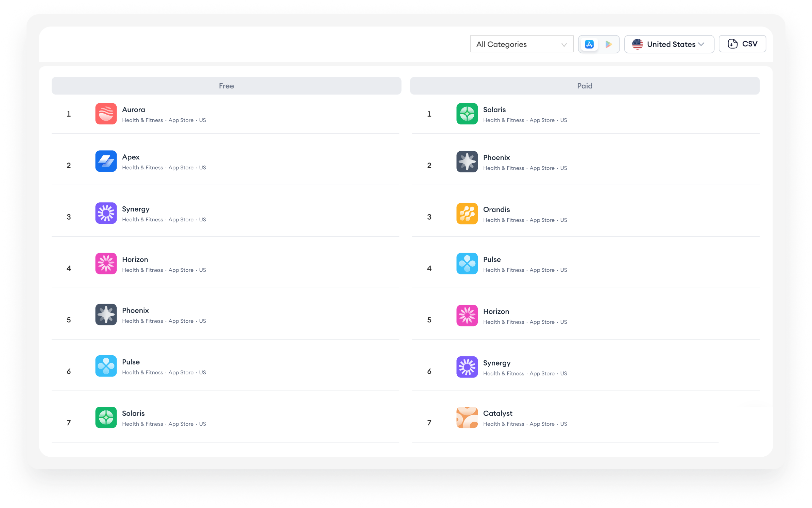Click the Phoenix icon in the Paid list
This screenshot has width=812, height=508.
[467, 162]
